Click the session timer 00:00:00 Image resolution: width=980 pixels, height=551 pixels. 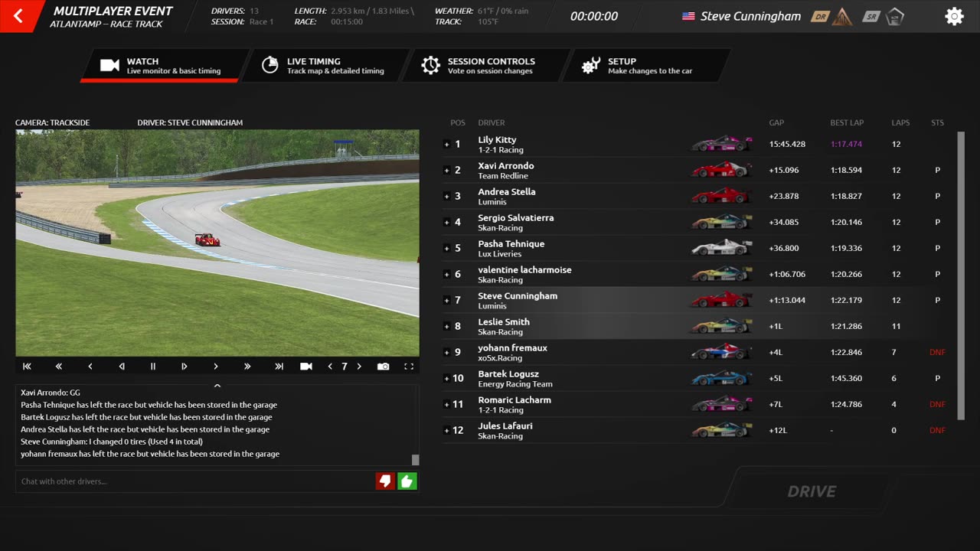(x=594, y=16)
